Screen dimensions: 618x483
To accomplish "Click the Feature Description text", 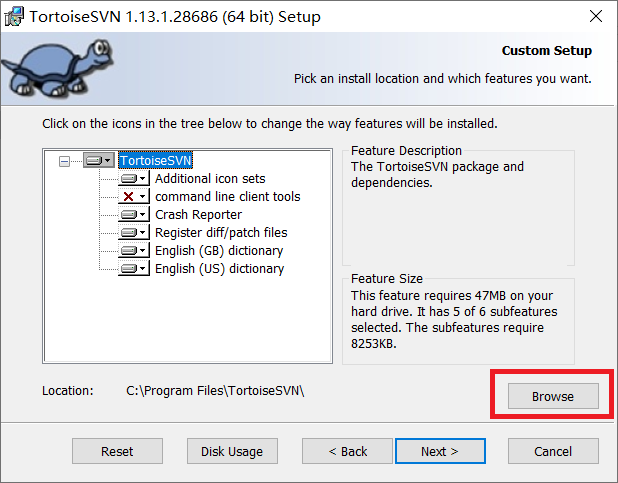I will (x=437, y=175).
